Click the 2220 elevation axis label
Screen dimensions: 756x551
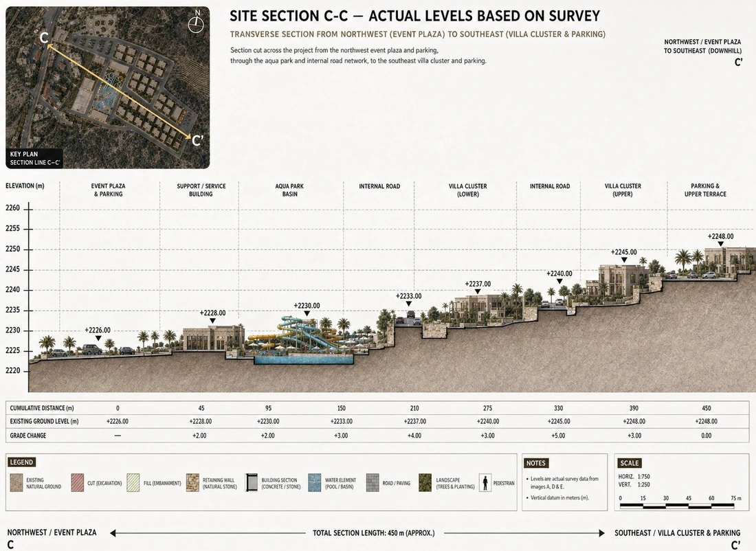13,371
